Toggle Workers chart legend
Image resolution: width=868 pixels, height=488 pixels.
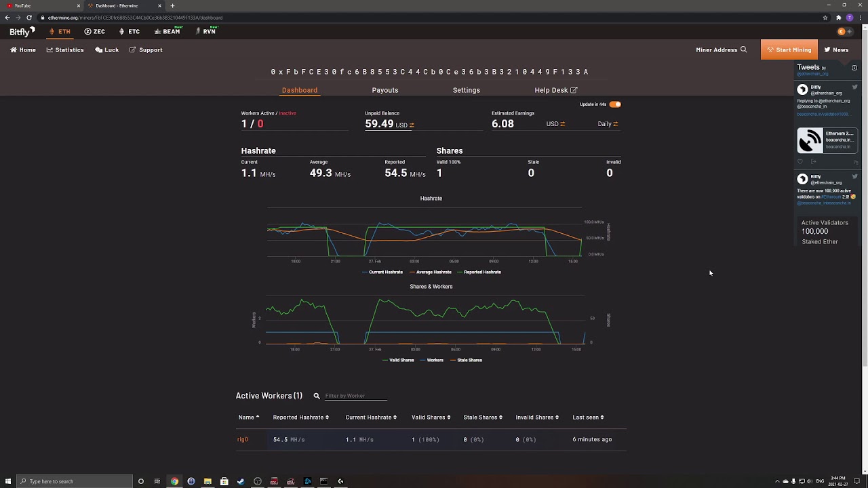[431, 360]
